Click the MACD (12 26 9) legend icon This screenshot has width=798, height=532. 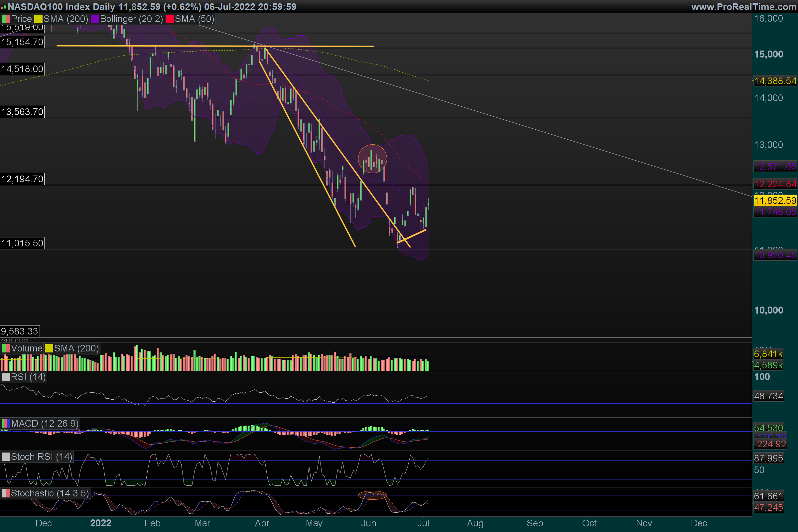(5, 423)
